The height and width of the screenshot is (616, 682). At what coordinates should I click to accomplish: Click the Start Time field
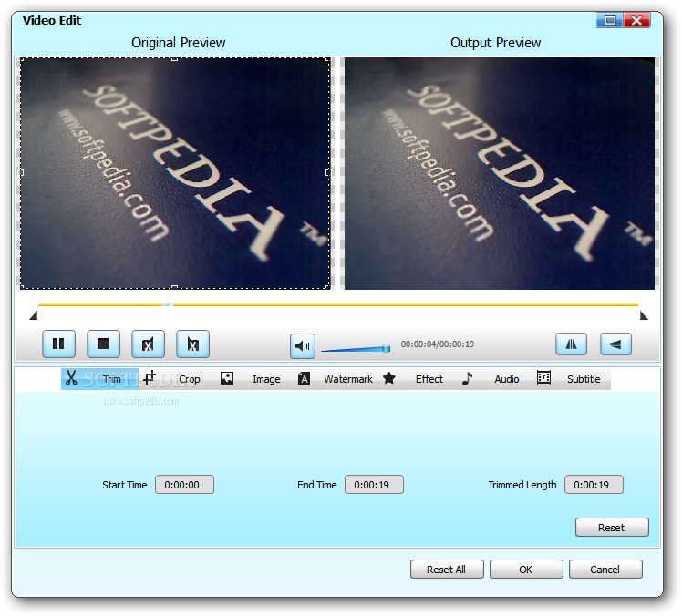pyautogui.click(x=184, y=484)
